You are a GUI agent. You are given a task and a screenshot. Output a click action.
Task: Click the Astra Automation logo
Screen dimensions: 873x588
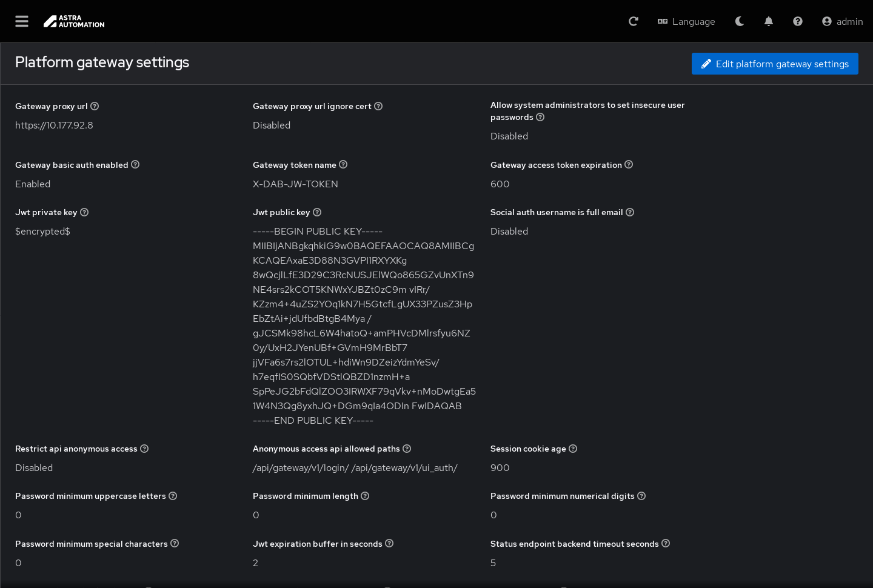[x=74, y=21]
